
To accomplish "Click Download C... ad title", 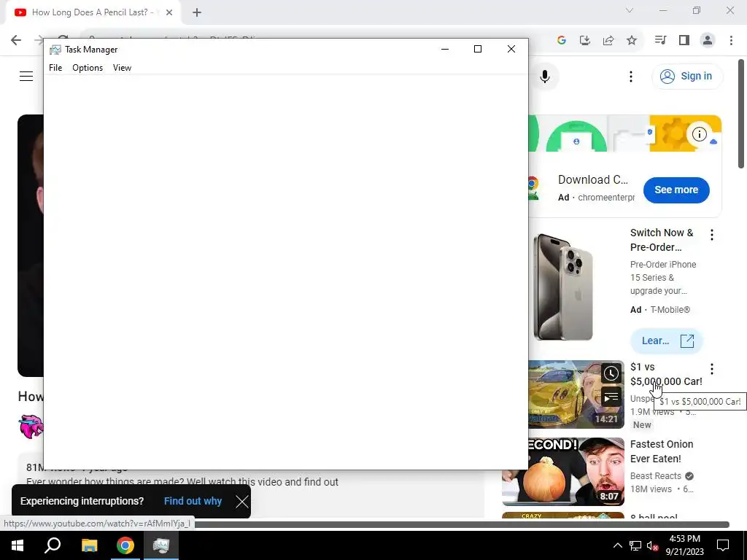I will click(x=592, y=180).
